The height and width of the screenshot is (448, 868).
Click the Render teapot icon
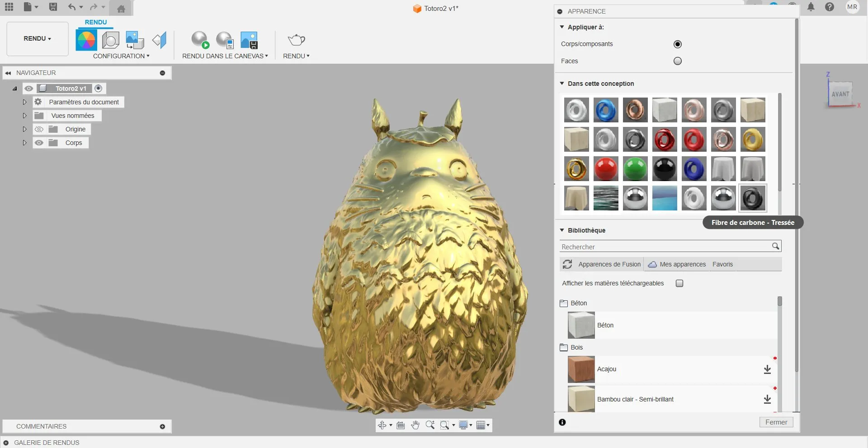click(297, 40)
